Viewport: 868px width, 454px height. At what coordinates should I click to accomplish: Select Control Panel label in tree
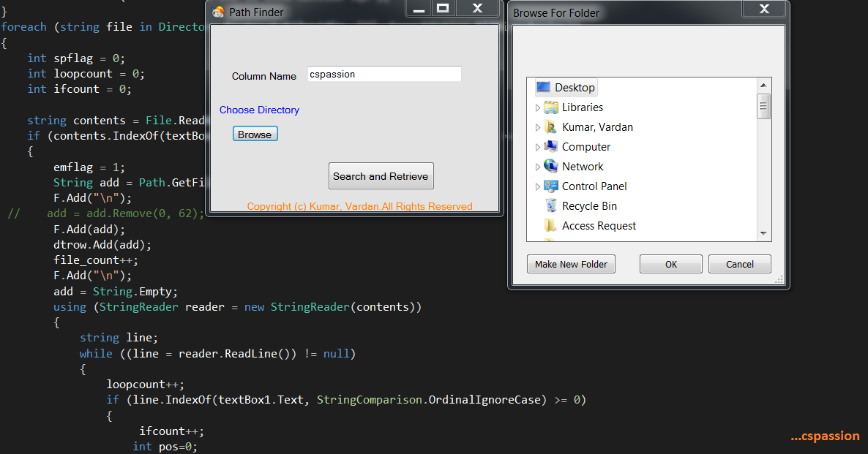click(594, 186)
